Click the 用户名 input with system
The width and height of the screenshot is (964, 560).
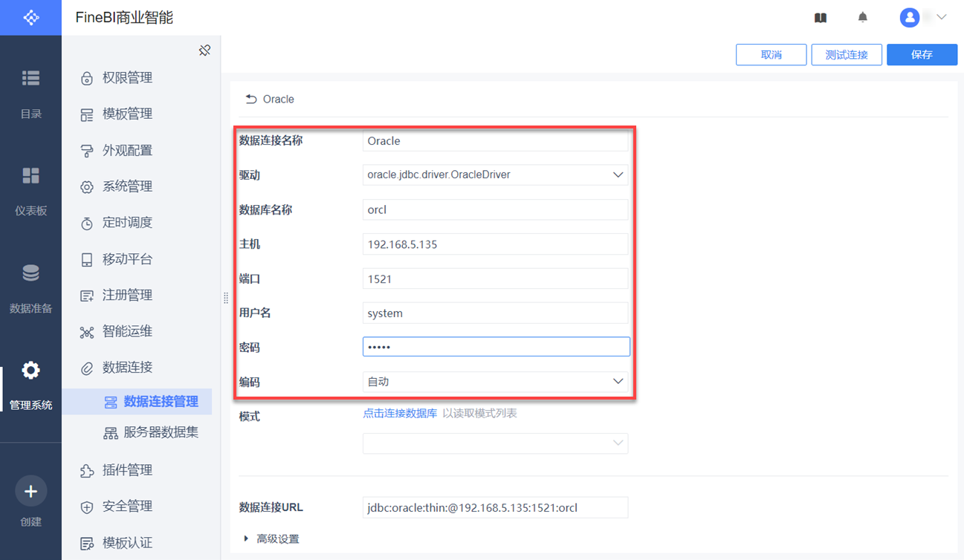pyautogui.click(x=495, y=313)
